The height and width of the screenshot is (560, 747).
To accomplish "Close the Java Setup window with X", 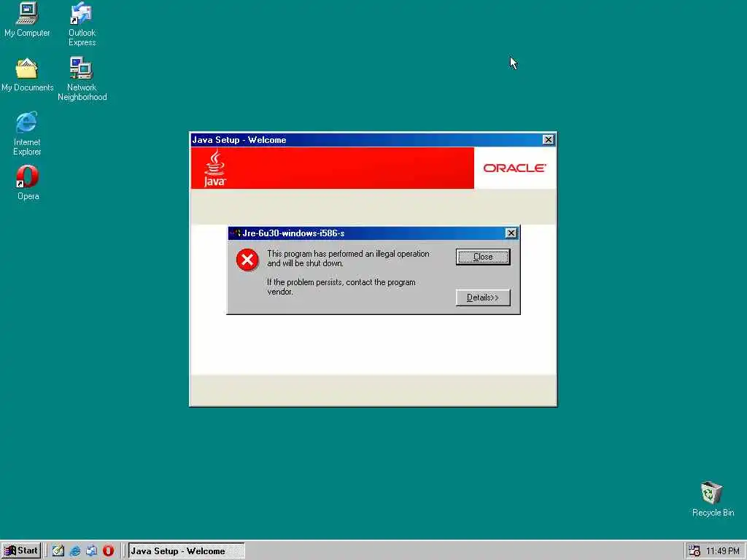I will point(548,139).
